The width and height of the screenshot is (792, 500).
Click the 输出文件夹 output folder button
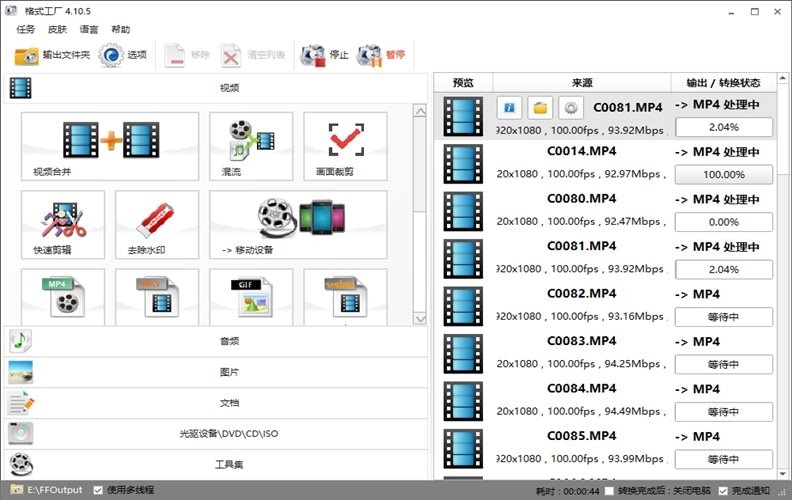[53, 54]
